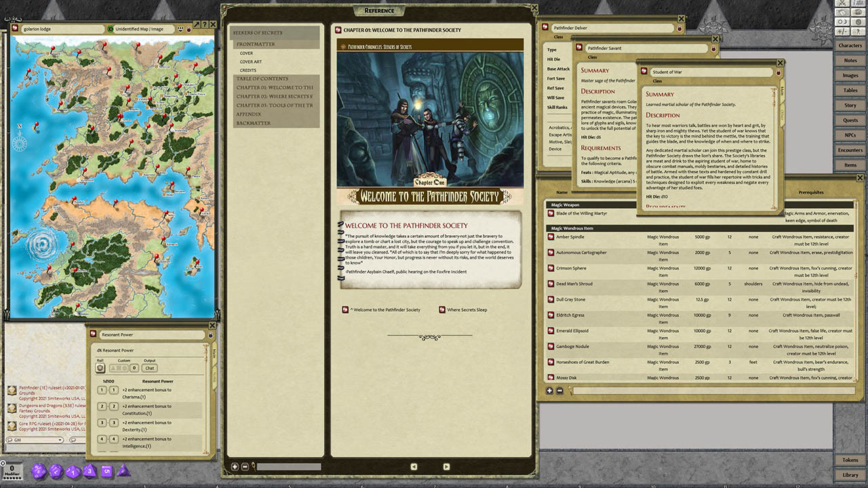Click the player-view icon on golarion lodge map header

click(180, 28)
